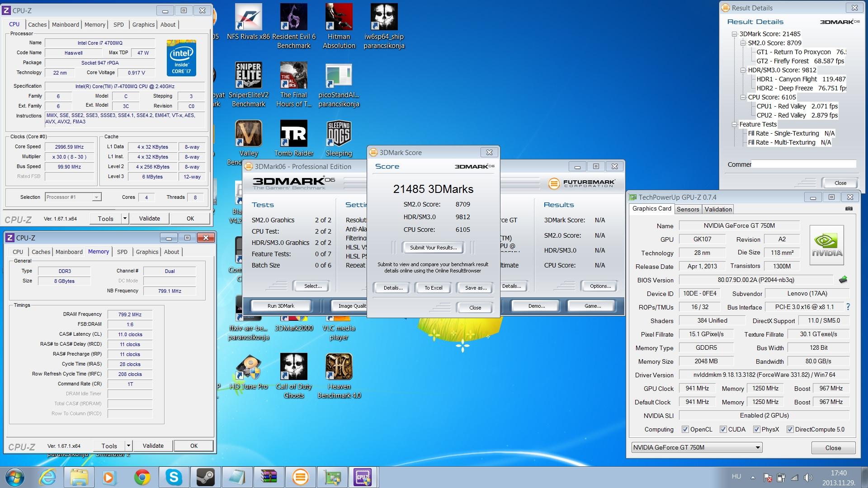The height and width of the screenshot is (488, 868).
Task: Open Tools dropdown arrow in Memory CPU-Z
Action: [x=128, y=446]
